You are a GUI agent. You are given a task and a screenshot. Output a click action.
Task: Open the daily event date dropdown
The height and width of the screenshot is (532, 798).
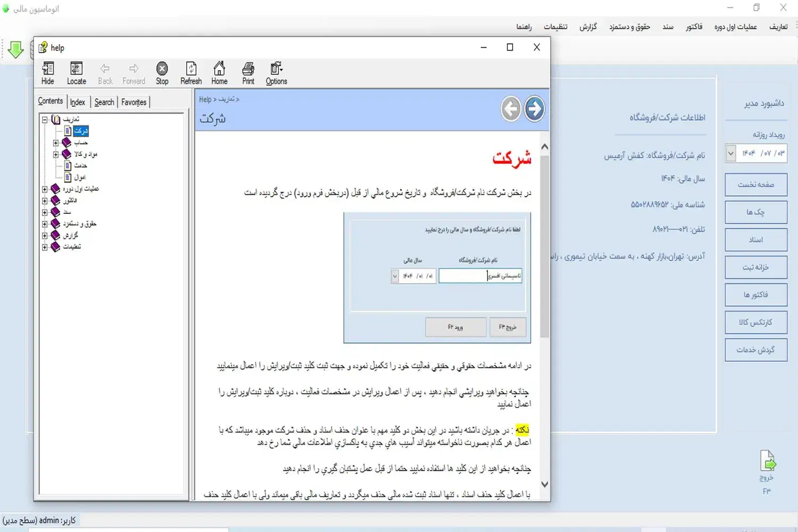[731, 153]
